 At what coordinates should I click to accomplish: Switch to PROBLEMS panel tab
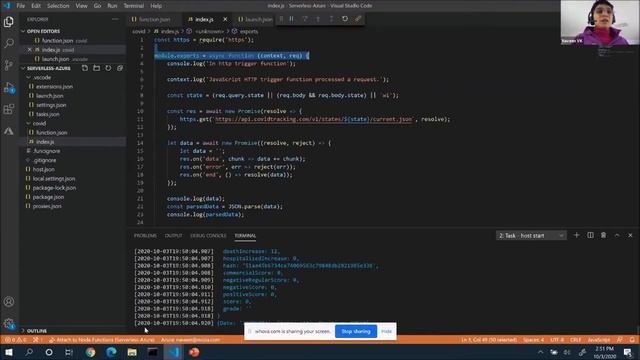(x=145, y=236)
